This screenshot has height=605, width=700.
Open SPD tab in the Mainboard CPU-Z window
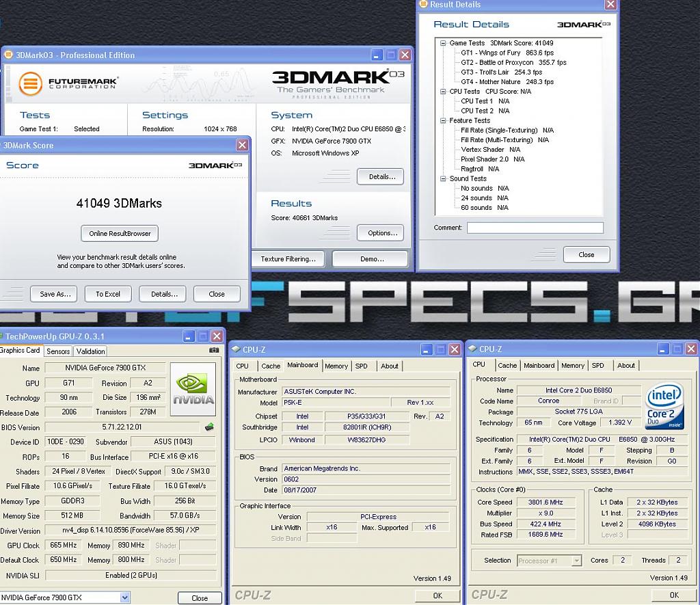click(361, 366)
